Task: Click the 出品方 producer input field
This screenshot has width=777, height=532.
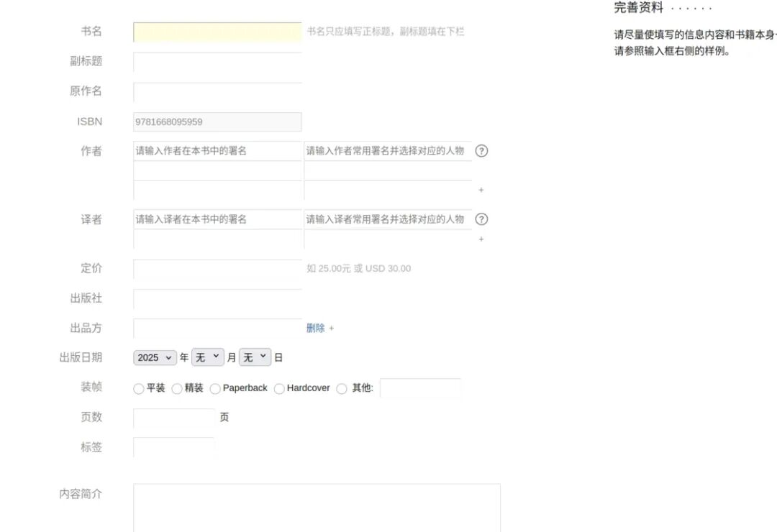Action: 217,329
